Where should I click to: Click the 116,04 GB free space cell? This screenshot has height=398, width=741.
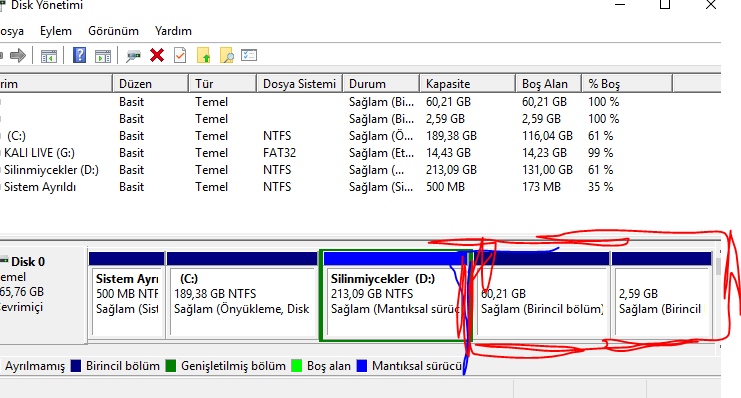[547, 136]
